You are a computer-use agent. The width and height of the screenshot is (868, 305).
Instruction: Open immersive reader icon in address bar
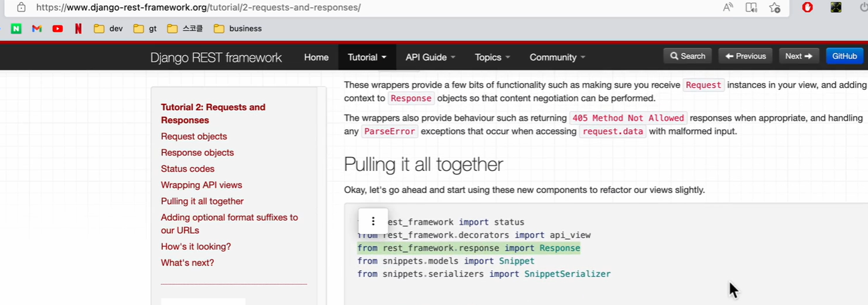click(x=751, y=7)
